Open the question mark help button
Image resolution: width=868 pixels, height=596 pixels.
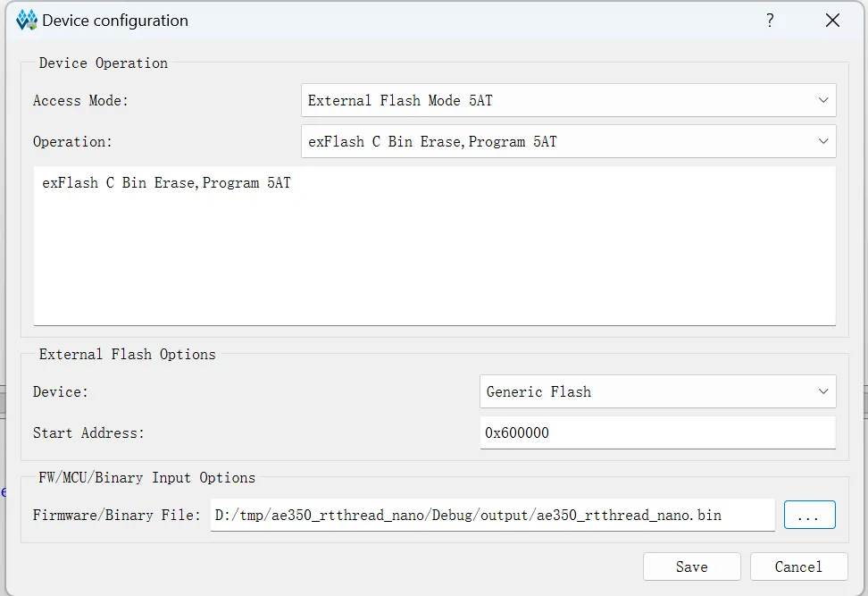coord(770,21)
